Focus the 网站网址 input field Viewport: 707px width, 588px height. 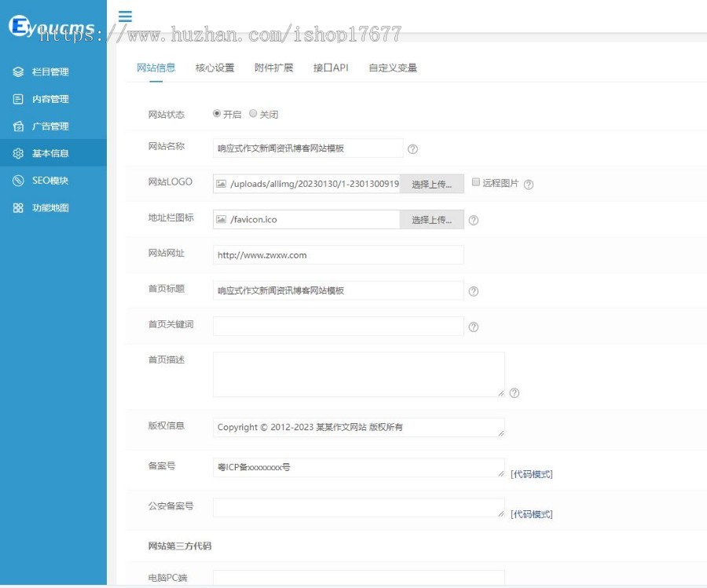coord(338,255)
